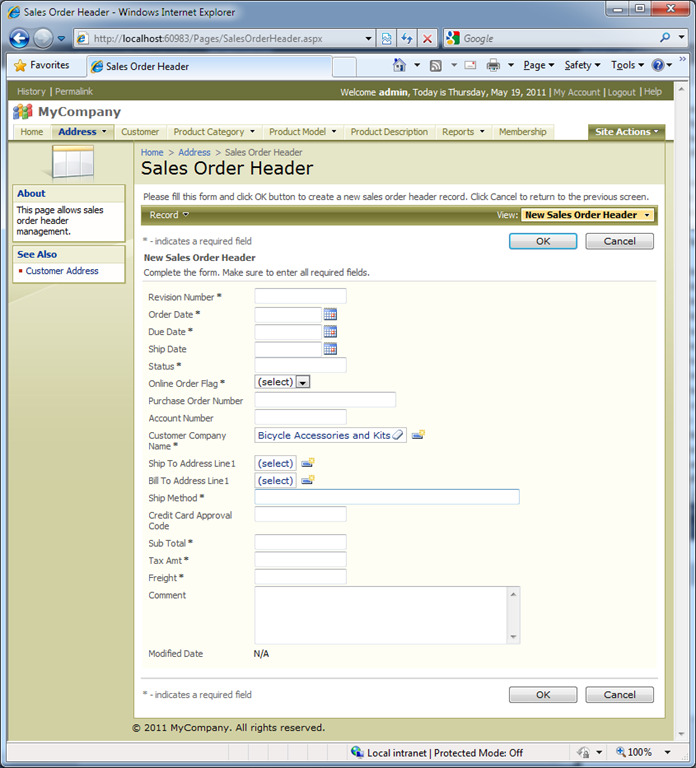Expand the Record menu dropdown
This screenshot has height=768, width=696.
168,215
